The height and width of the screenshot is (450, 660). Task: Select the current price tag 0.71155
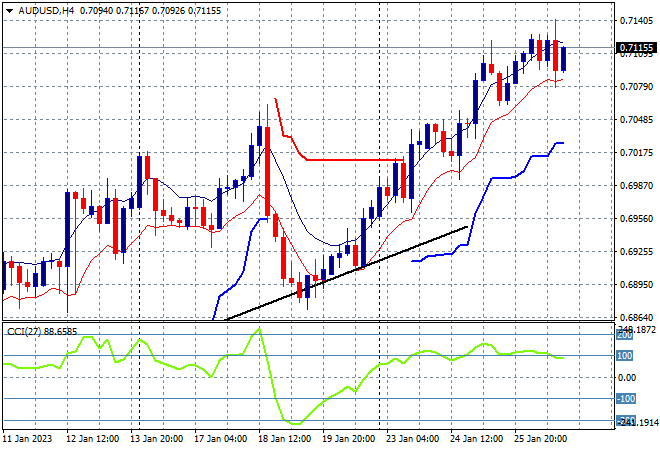[636, 48]
